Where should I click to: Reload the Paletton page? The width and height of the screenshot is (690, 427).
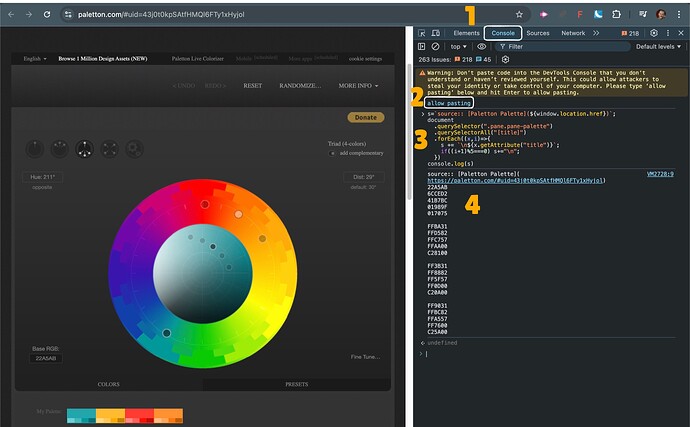pyautogui.click(x=47, y=15)
